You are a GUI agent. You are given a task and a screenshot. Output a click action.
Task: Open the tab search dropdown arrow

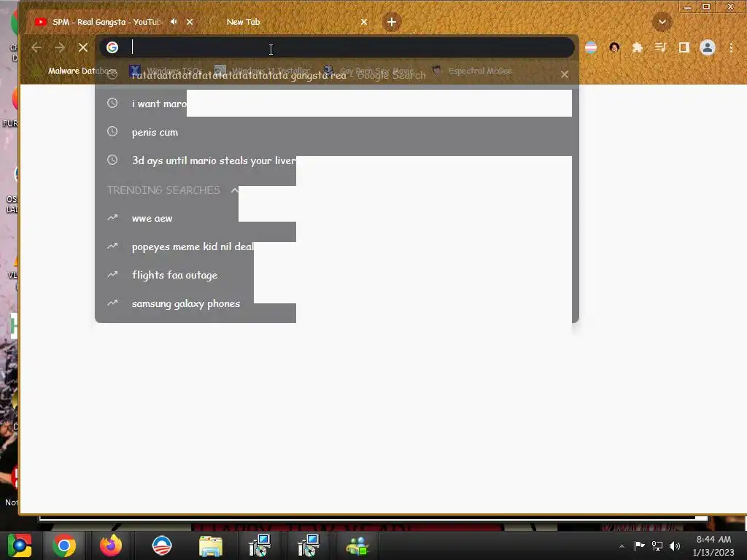[x=662, y=22]
